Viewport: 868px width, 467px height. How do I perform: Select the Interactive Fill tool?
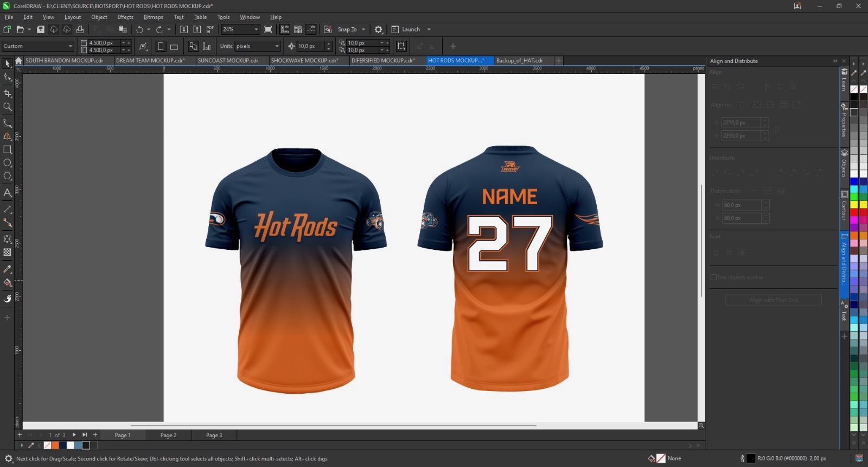click(8, 282)
